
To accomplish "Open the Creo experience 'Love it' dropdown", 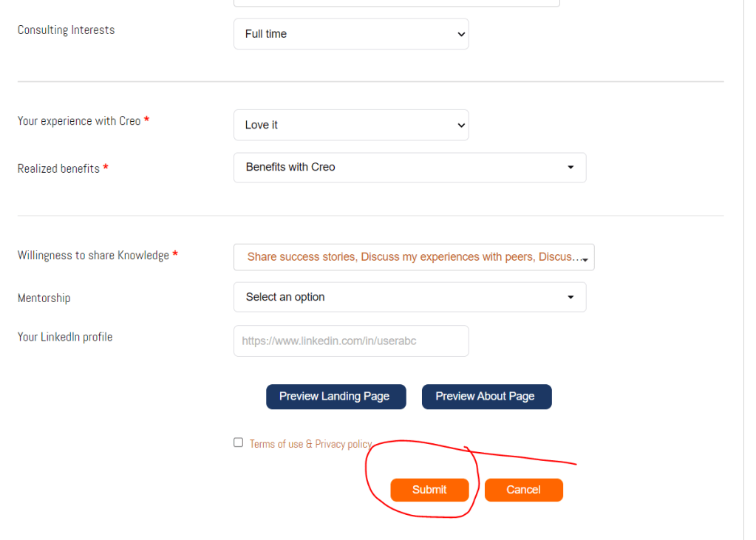I will 351,125.
